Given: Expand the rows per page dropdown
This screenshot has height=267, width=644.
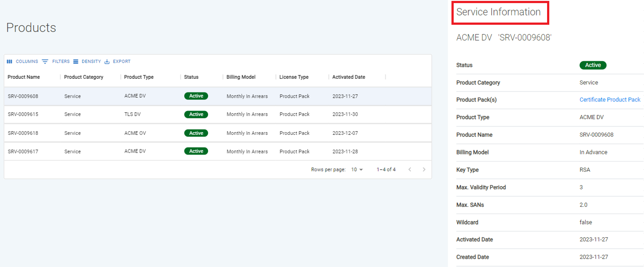Looking at the screenshot, I should point(357,169).
